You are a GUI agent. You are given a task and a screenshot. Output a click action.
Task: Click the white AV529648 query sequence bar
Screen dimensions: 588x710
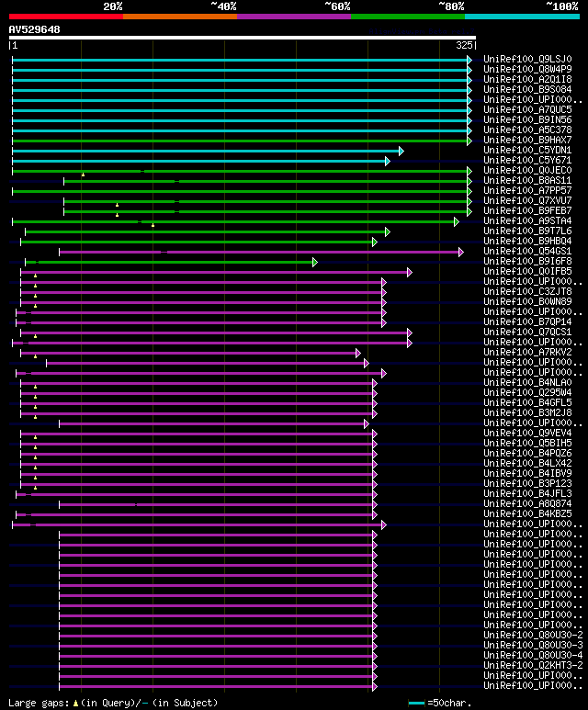(x=243, y=38)
